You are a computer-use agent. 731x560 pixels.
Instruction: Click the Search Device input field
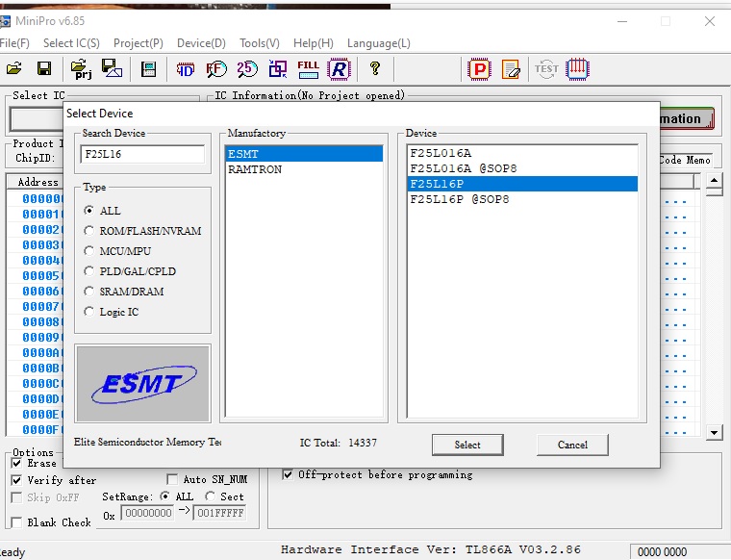142,154
